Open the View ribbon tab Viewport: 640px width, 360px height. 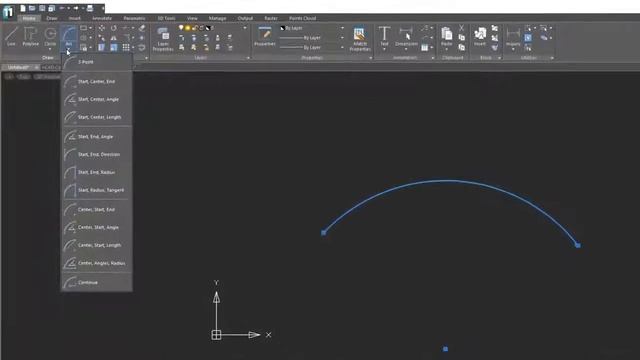pos(192,18)
